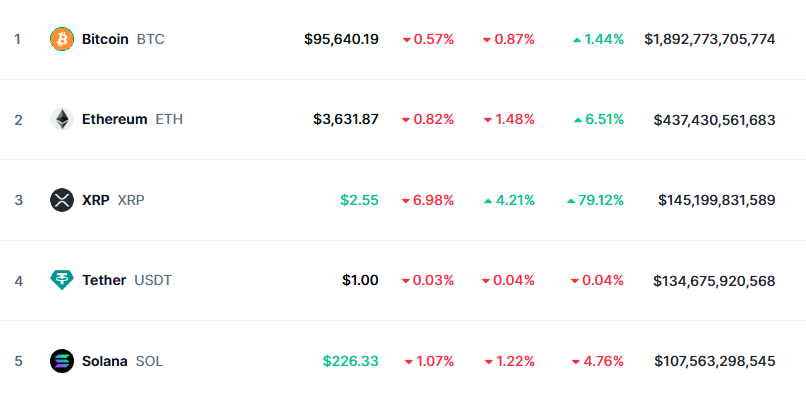The width and height of the screenshot is (806, 400).
Task: Click Solana green price $226.33
Action: (350, 360)
